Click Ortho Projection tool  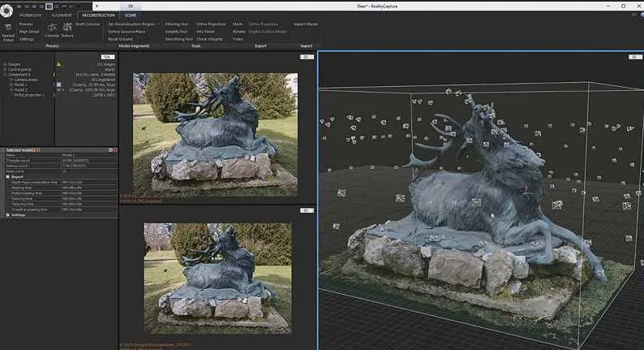(211, 24)
